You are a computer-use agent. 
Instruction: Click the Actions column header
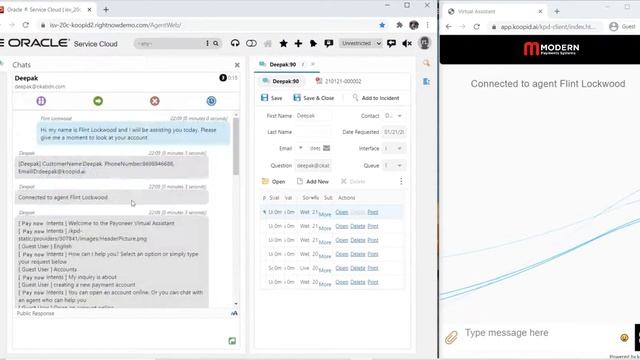[347, 198]
